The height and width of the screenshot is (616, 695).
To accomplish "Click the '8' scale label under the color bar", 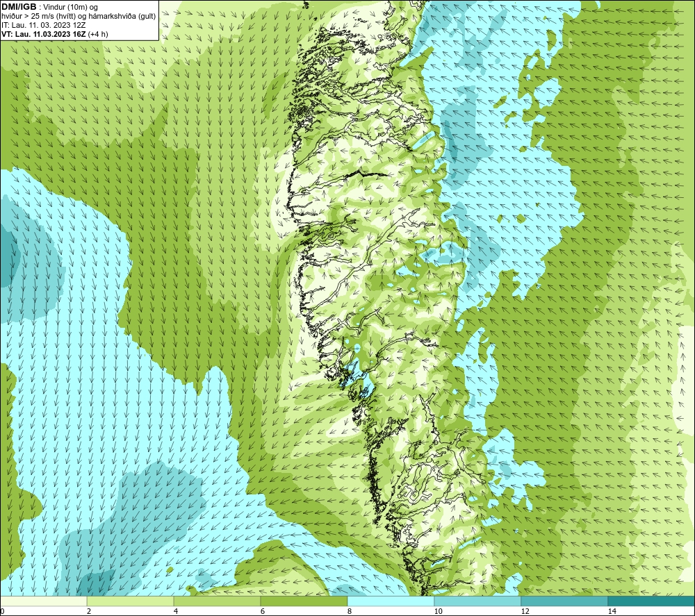I will tap(350, 611).
